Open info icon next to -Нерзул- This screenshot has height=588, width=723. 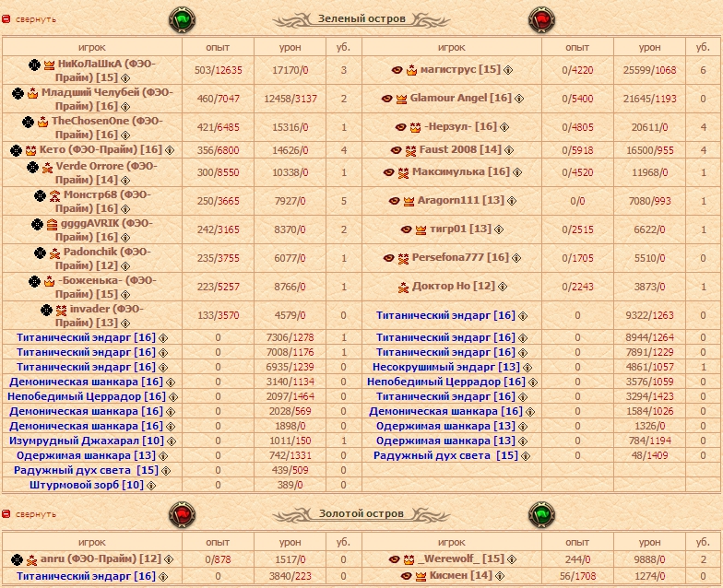click(504, 127)
